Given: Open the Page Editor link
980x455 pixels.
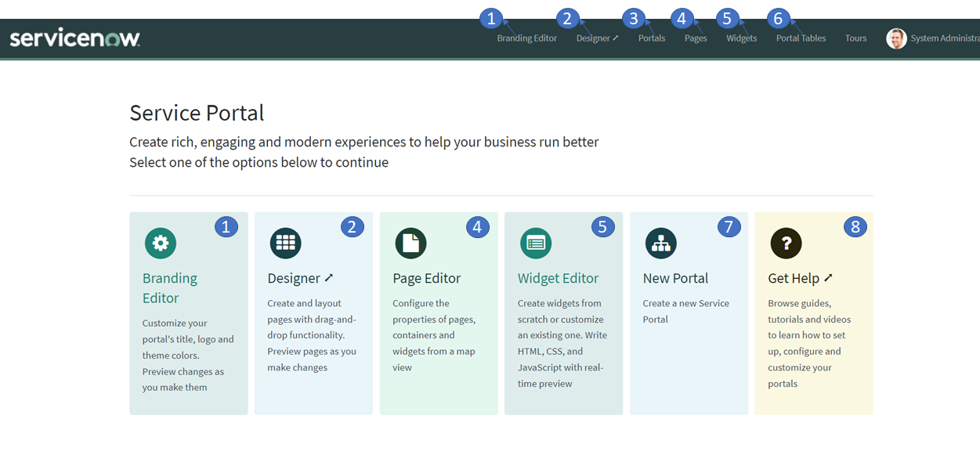Looking at the screenshot, I should (425, 278).
